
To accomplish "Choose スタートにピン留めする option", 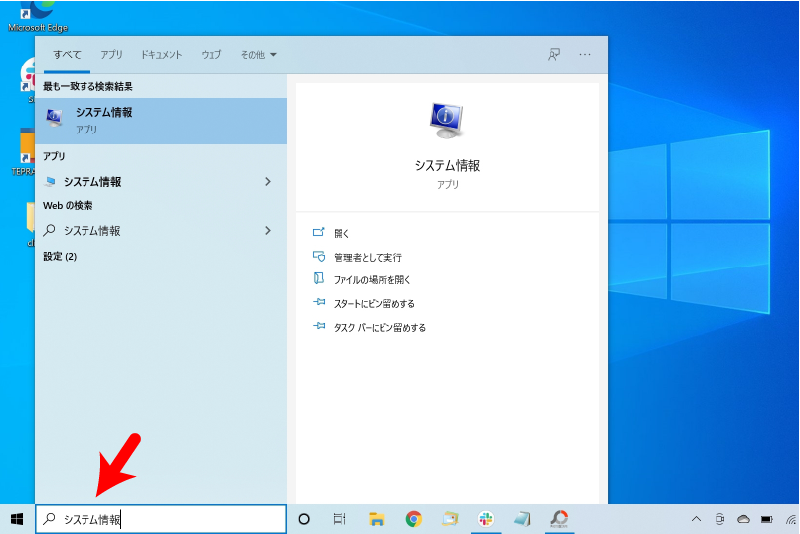I will point(373,304).
